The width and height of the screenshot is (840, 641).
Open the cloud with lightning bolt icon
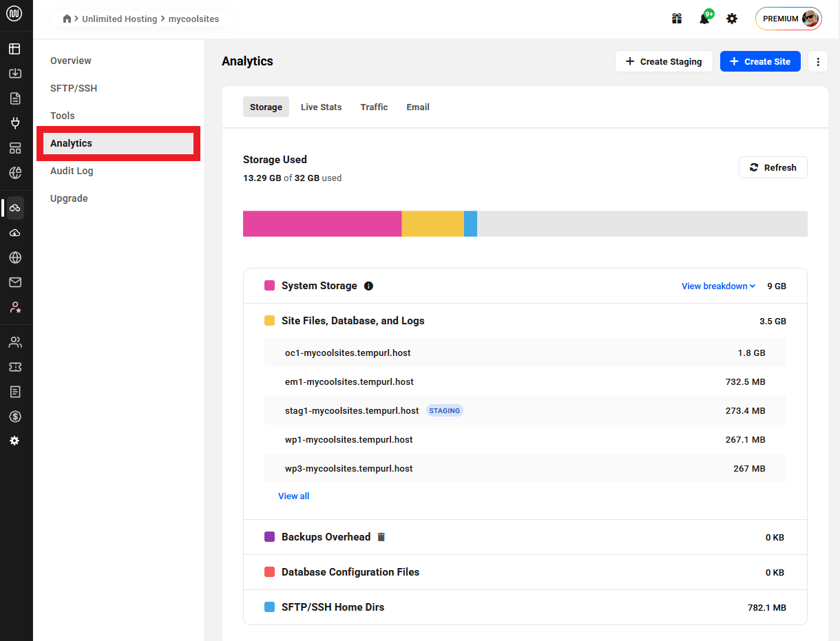(15, 233)
